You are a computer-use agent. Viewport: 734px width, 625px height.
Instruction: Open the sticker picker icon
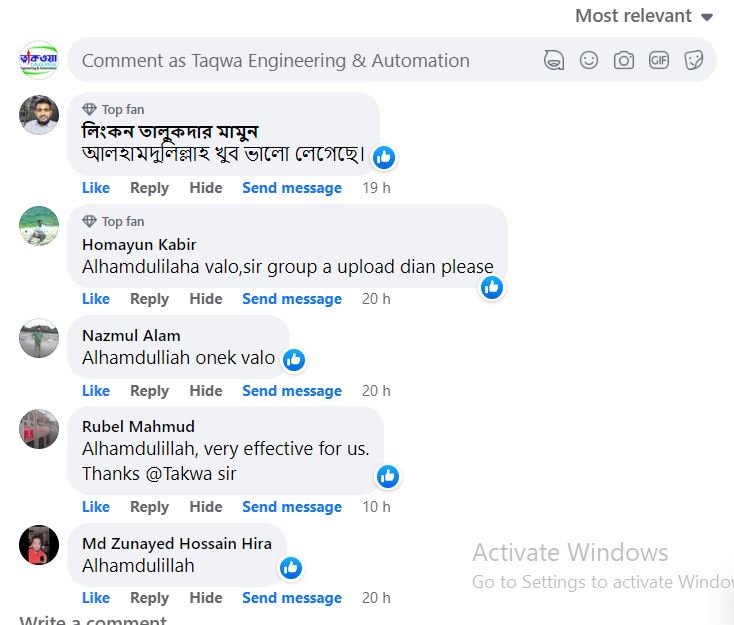(693, 60)
